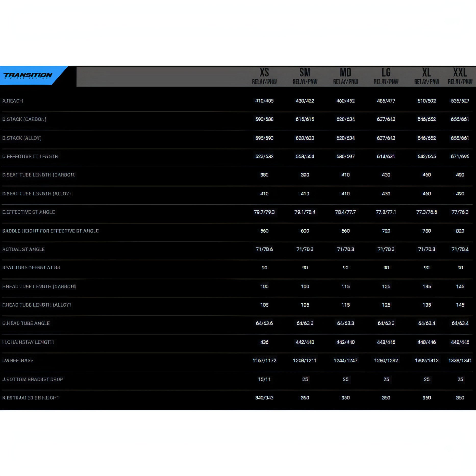
Task: Select the H.Chainstay Length row label
Action: click(28, 342)
